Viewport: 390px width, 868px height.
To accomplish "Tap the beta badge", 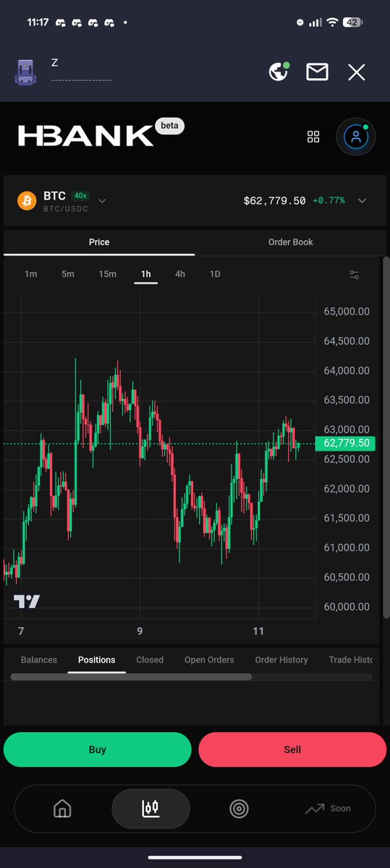I will [x=169, y=126].
